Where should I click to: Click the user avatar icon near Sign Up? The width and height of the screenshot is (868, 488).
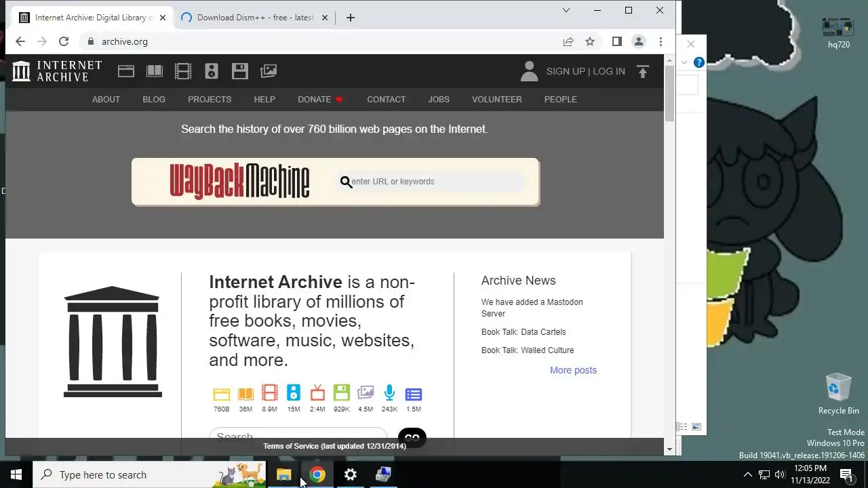(x=529, y=71)
